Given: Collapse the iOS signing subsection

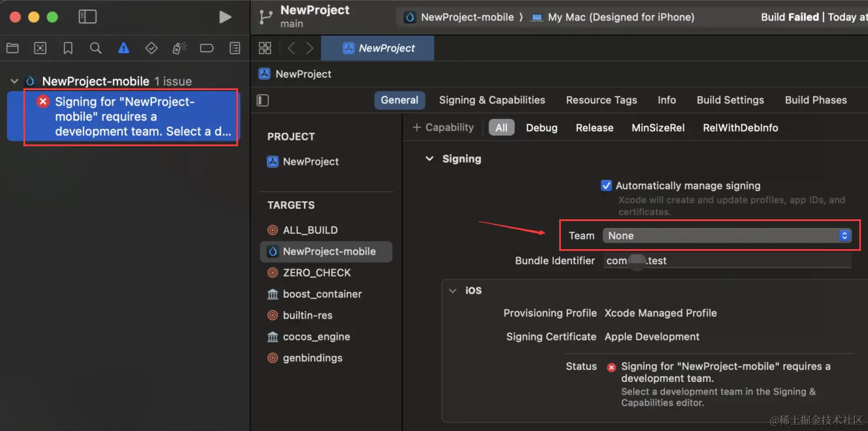Looking at the screenshot, I should 453,291.
